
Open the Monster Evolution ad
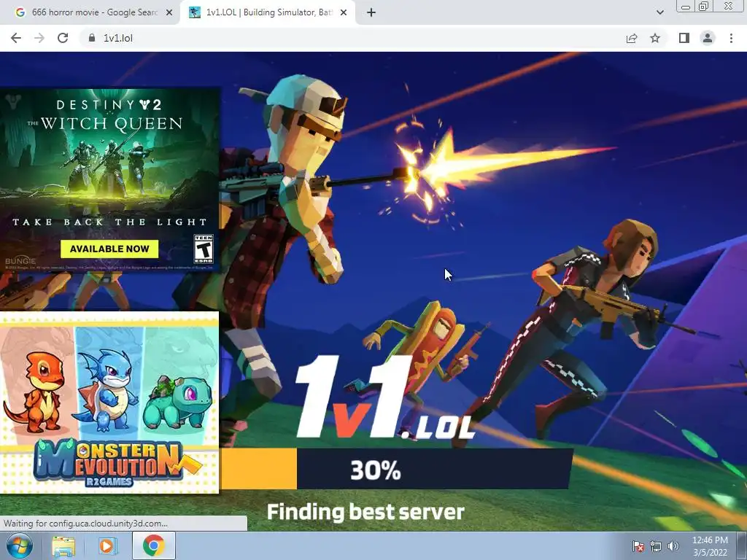point(109,402)
